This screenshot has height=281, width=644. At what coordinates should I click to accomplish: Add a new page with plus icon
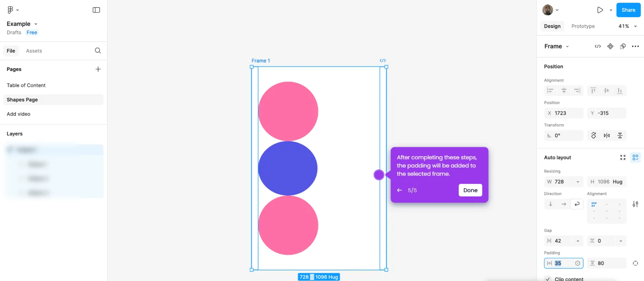tap(98, 69)
